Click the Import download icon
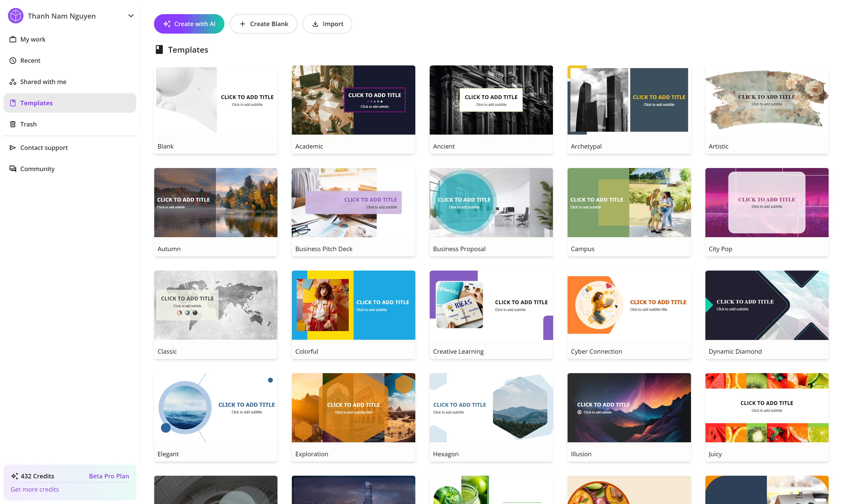The height and width of the screenshot is (504, 843). tap(315, 24)
